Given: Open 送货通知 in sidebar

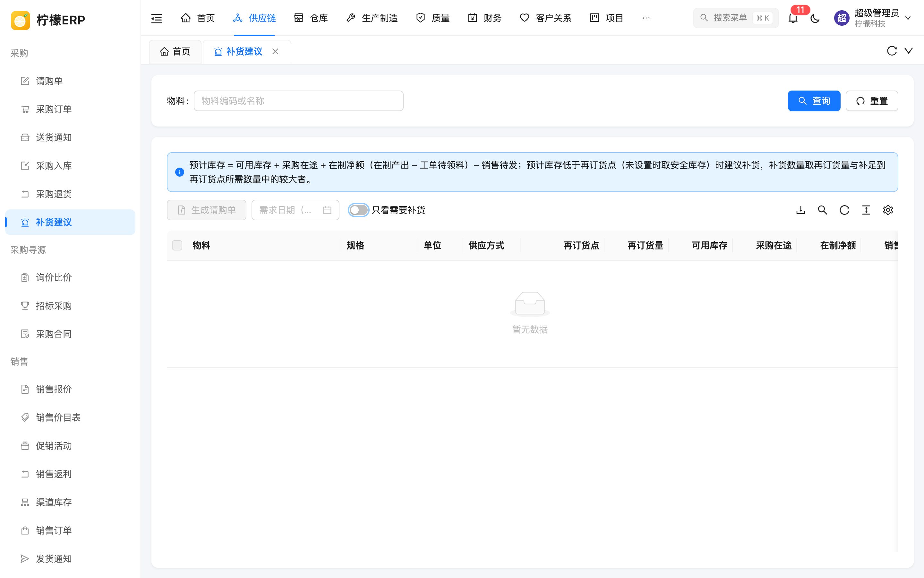Looking at the screenshot, I should coord(70,138).
